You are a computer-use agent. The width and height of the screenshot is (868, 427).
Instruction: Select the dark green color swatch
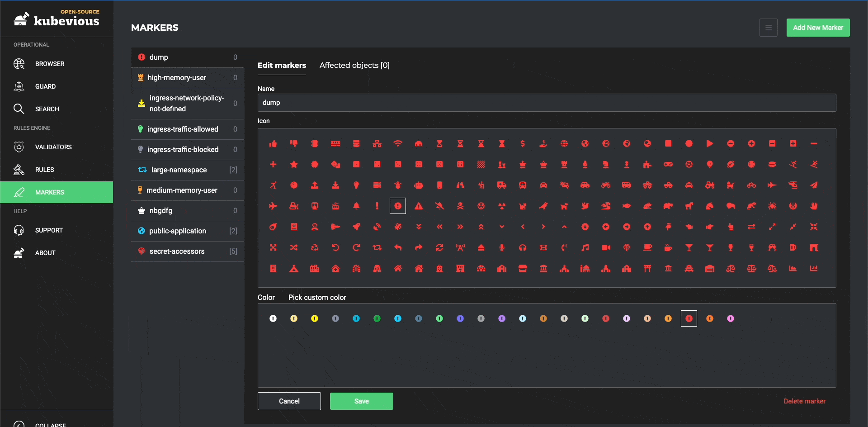point(377,318)
